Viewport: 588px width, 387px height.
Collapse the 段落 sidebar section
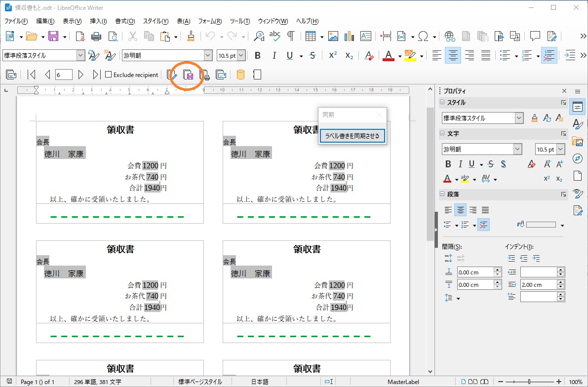click(x=442, y=194)
